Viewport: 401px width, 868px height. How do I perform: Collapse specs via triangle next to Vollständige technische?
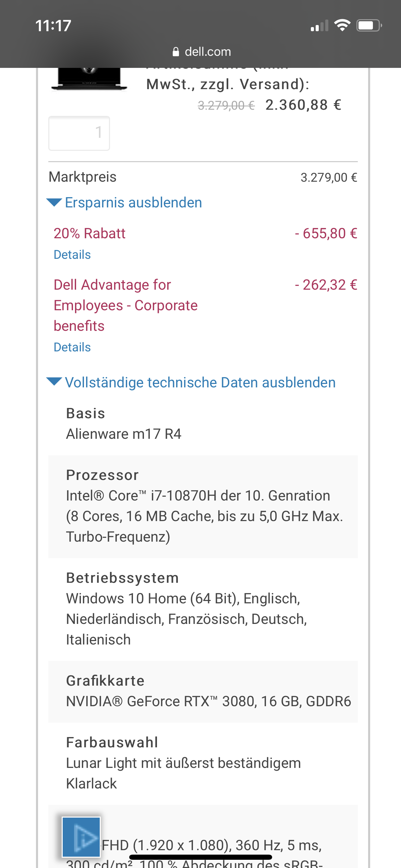pos(54,382)
